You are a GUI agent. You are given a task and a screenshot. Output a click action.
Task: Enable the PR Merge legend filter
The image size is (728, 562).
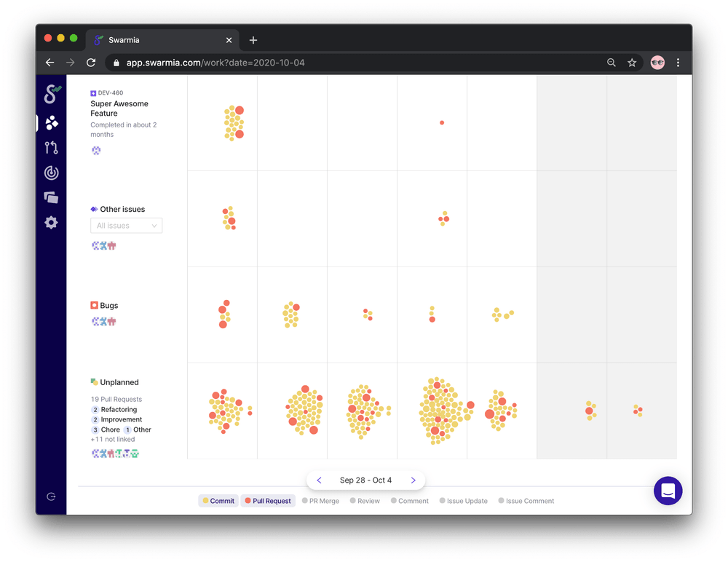tap(320, 500)
